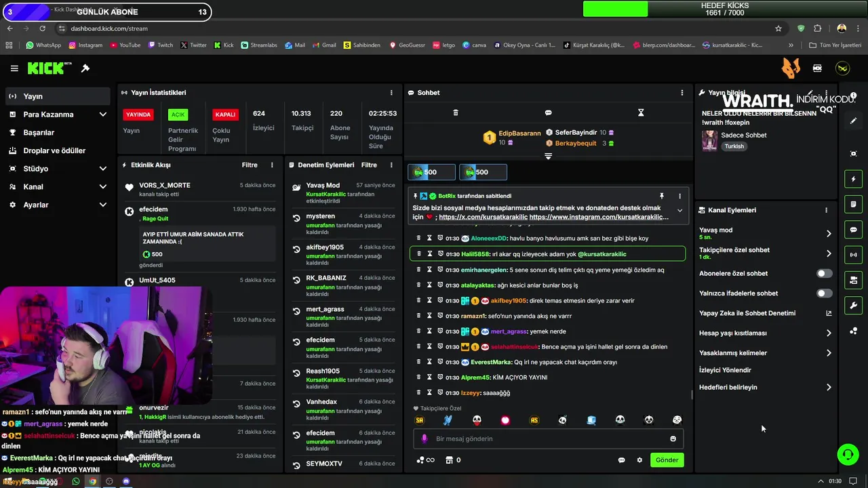Open Başarılar in left sidebar
Viewport: 868px width, 488px height.
(x=58, y=133)
